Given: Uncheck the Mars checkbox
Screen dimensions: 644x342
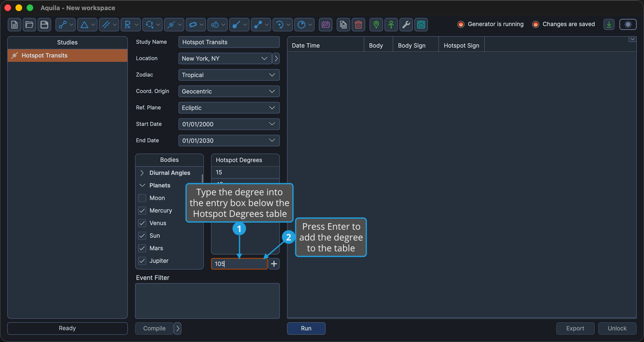Looking at the screenshot, I should pyautogui.click(x=142, y=248).
